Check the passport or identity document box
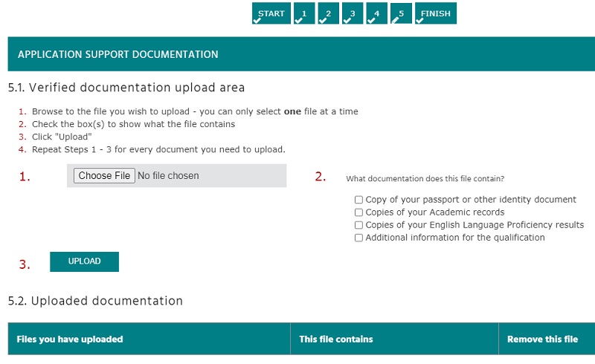Viewport: 595px width, 364px height. (359, 200)
